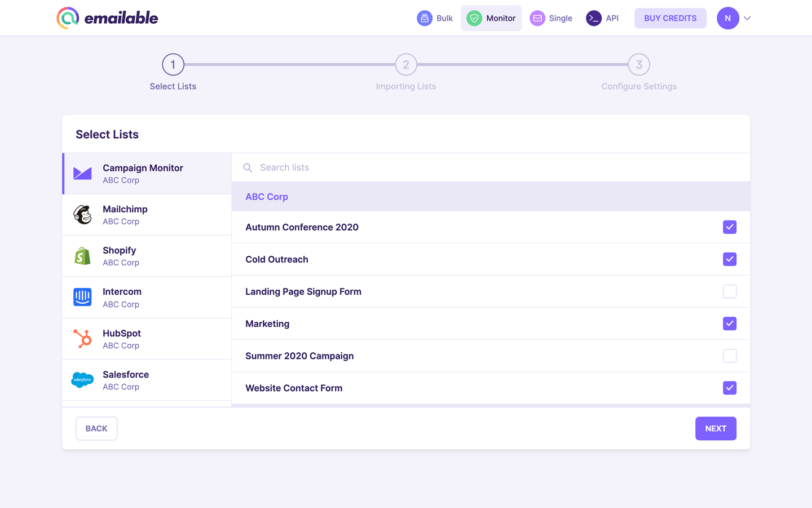Select Intercom integration

coord(147,297)
